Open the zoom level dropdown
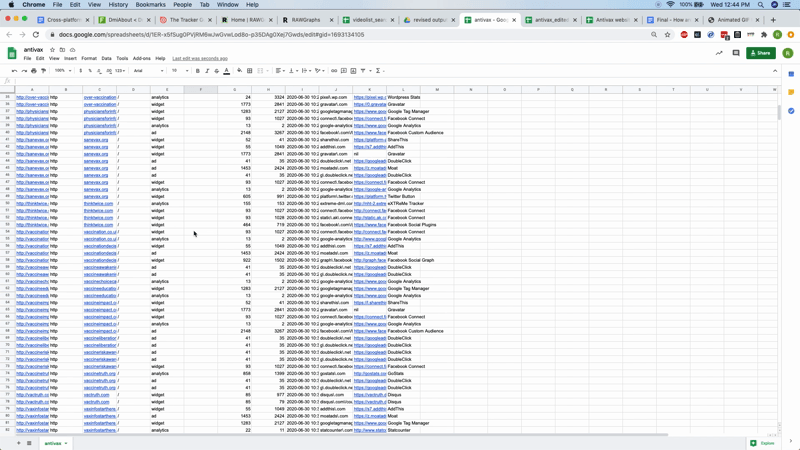 click(x=62, y=71)
